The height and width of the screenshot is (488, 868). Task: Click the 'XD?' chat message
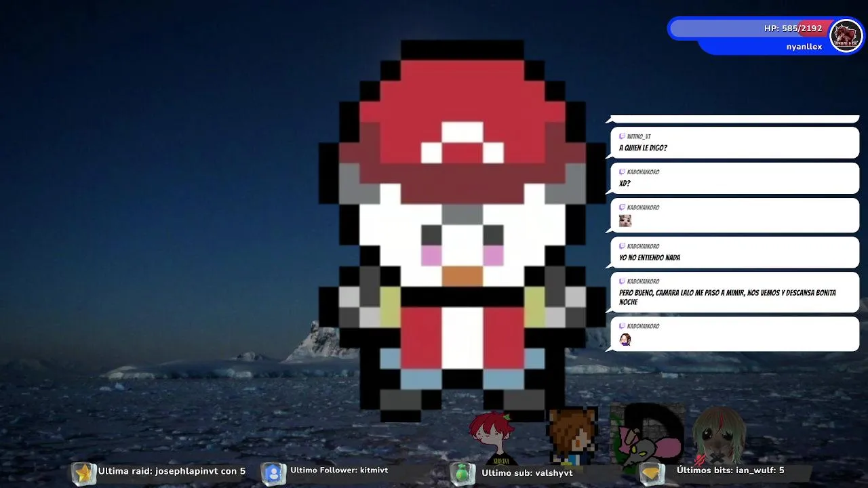pos(625,183)
